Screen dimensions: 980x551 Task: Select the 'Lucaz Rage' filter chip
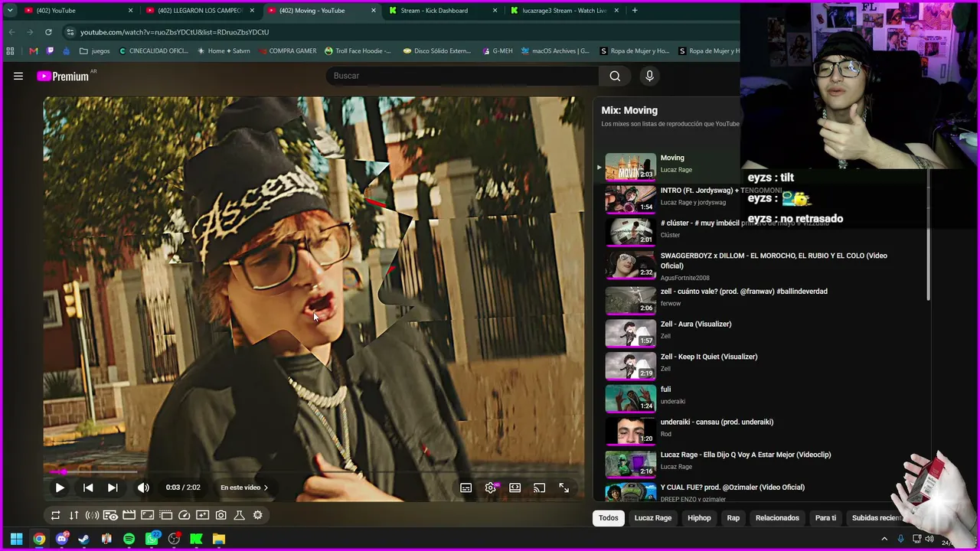tap(653, 518)
